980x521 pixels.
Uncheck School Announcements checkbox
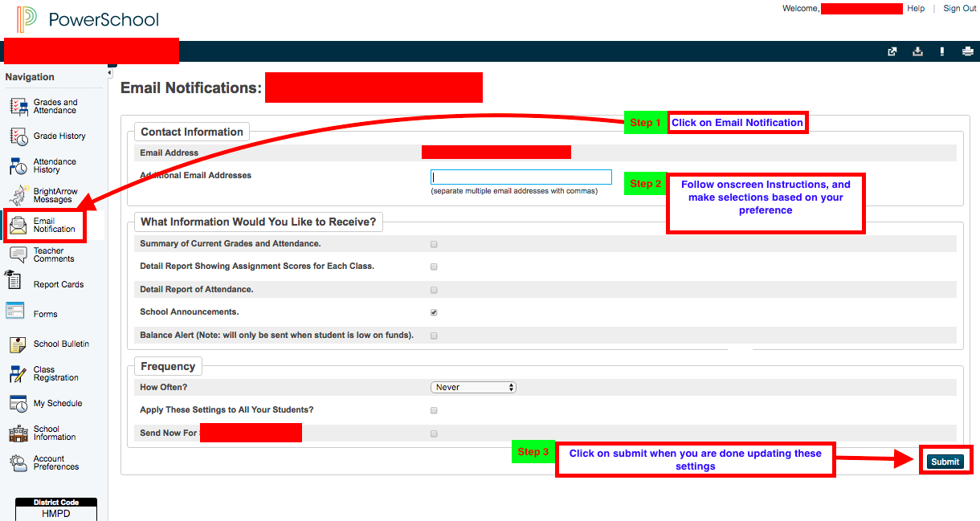(434, 312)
